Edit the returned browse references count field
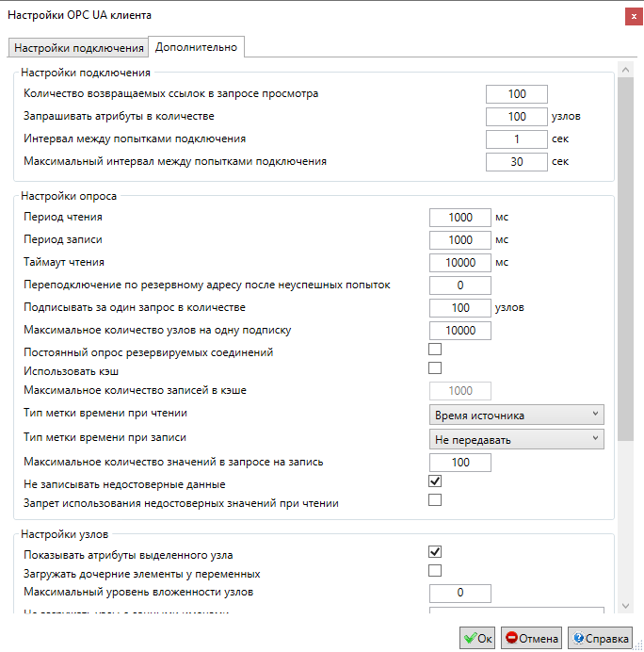Viewport: 644px width, 652px height. [x=517, y=94]
